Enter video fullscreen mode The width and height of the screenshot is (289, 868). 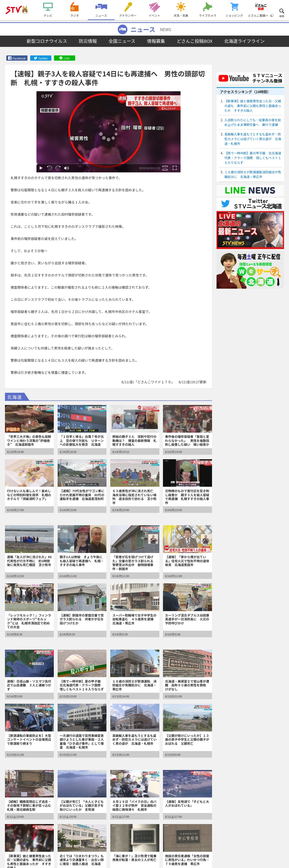175,168
